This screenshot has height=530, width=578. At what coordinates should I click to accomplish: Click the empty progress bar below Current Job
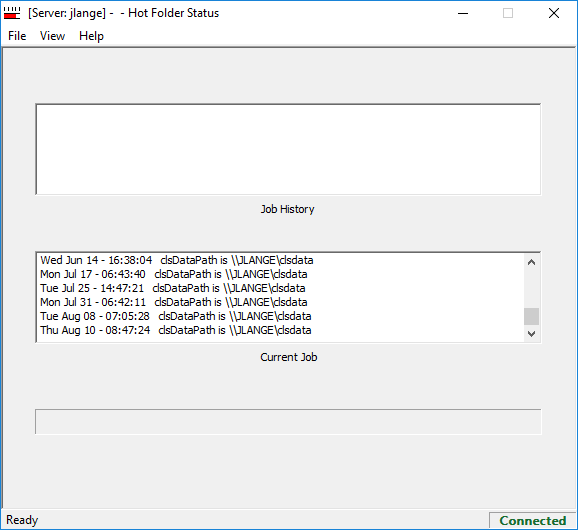(x=288, y=421)
